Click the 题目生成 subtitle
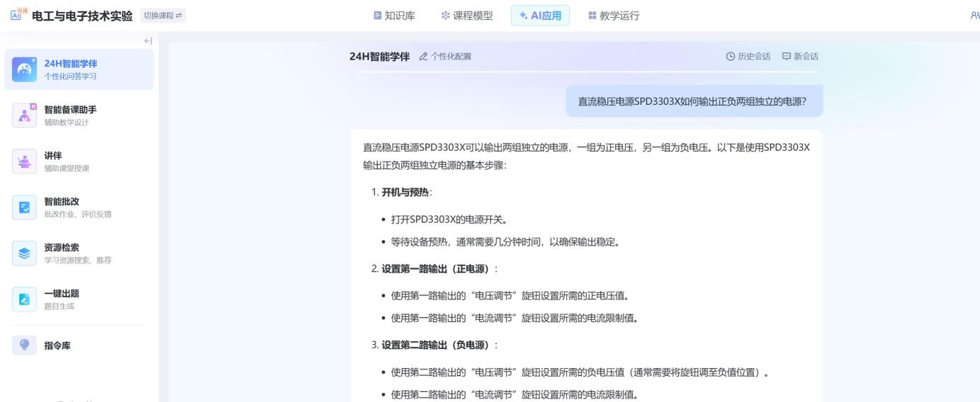This screenshot has height=402, width=980. pyautogui.click(x=59, y=306)
